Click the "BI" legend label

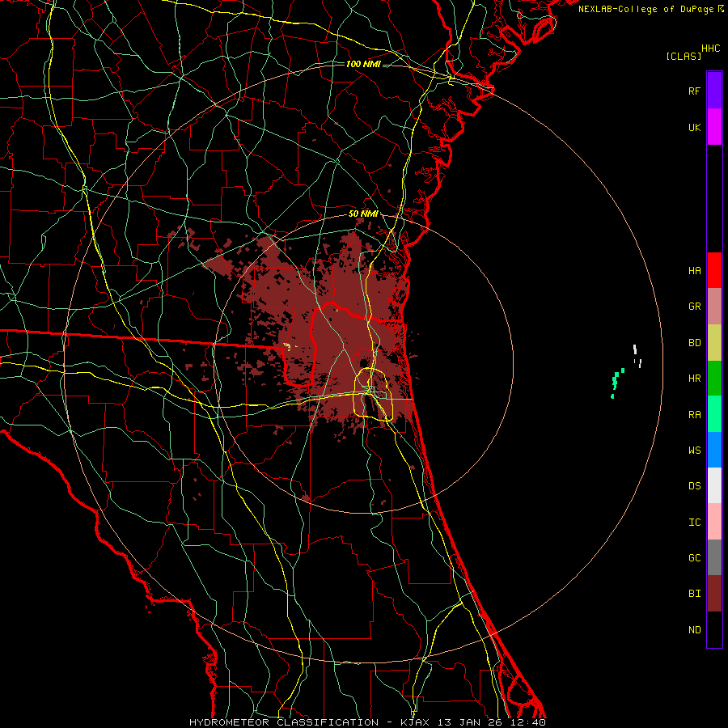(x=694, y=594)
